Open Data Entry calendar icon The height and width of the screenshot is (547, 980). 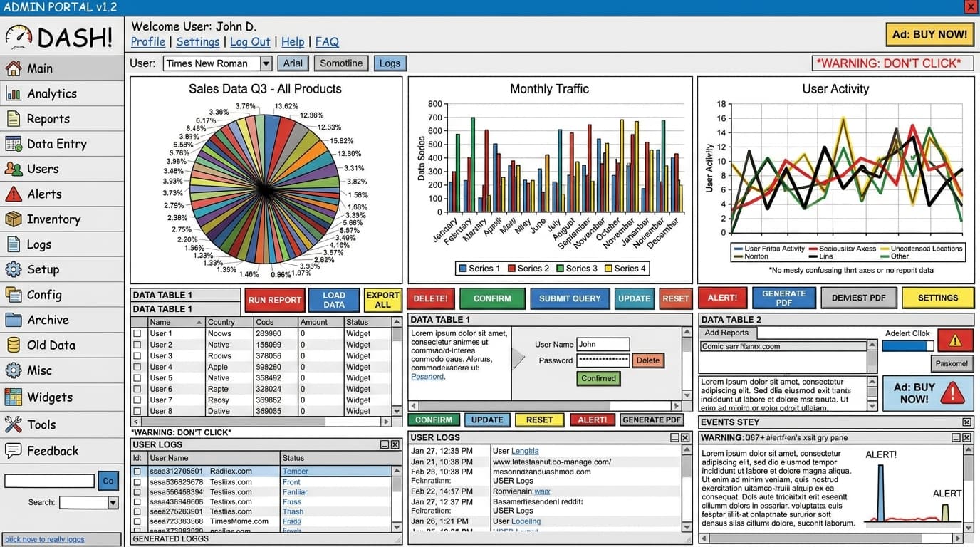pos(13,143)
